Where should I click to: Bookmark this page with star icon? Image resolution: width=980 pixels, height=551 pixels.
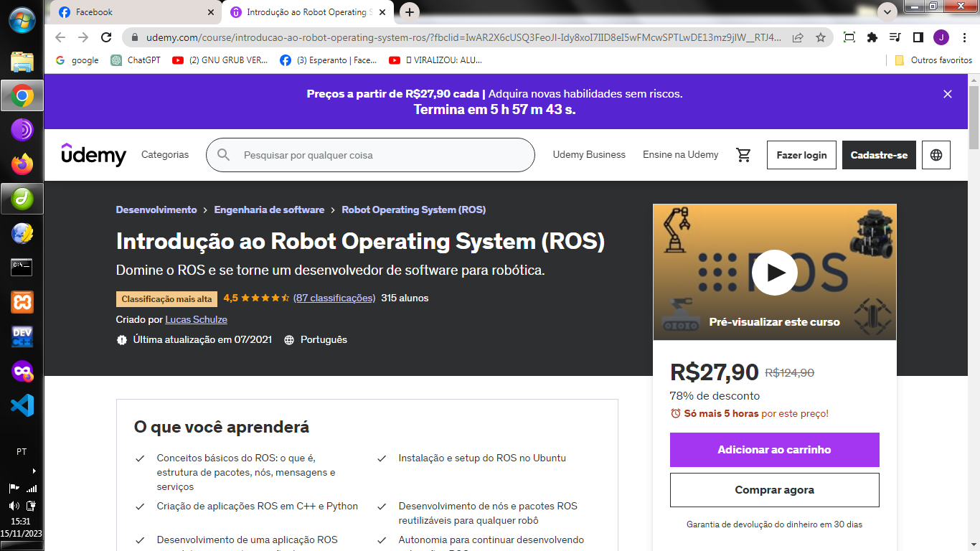(x=821, y=37)
